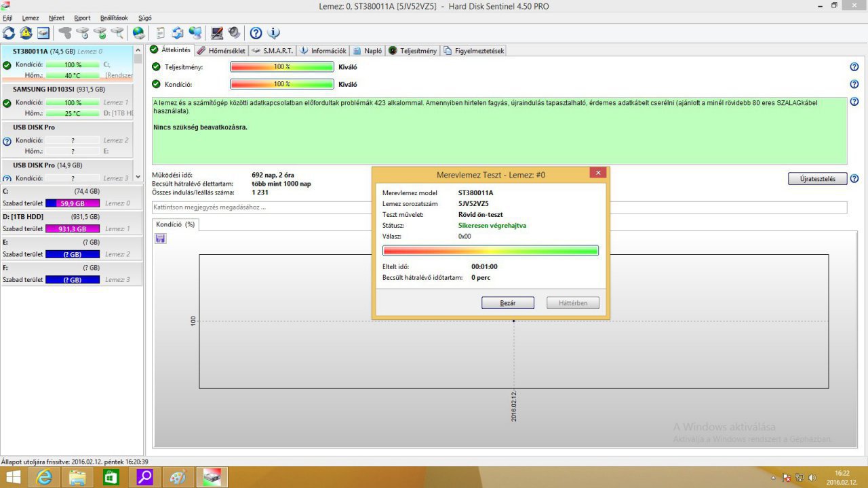Click the save floppy icon above the graph
Viewport: 868px width, 488px height.
click(161, 239)
